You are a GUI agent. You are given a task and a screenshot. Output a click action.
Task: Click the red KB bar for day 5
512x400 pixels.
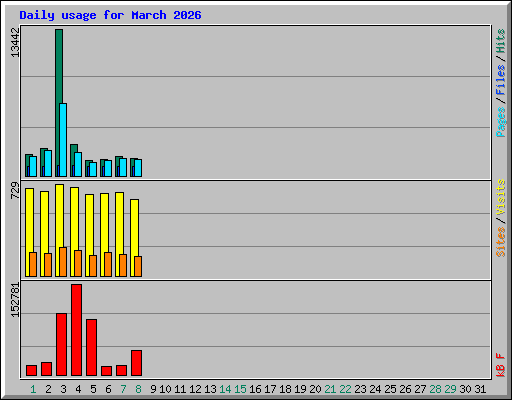point(91,348)
